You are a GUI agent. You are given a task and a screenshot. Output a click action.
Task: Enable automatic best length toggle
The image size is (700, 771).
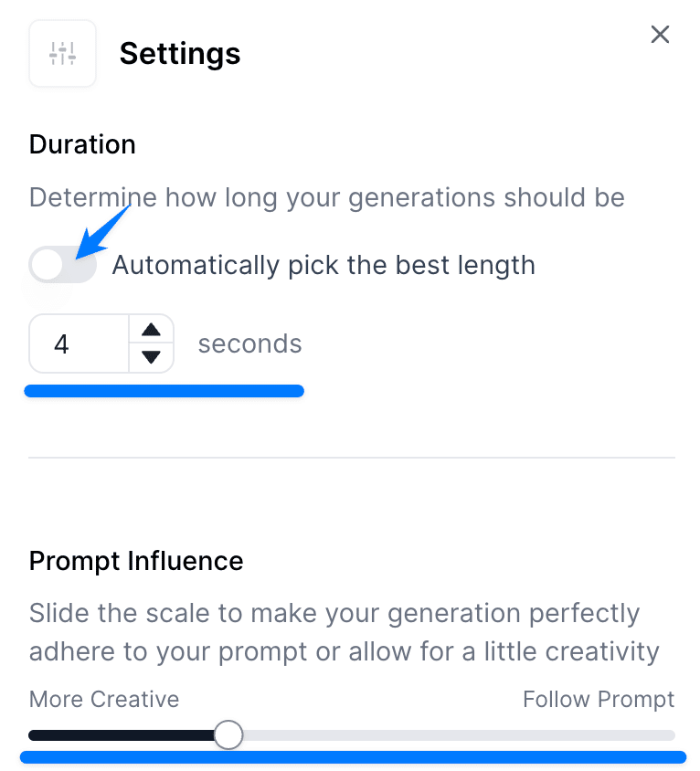[x=62, y=266]
